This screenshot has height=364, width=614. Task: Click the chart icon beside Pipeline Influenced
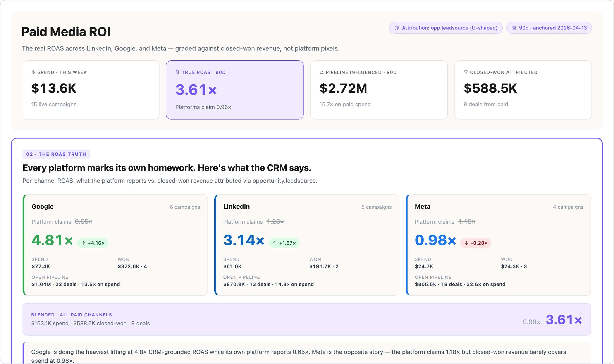(322, 72)
